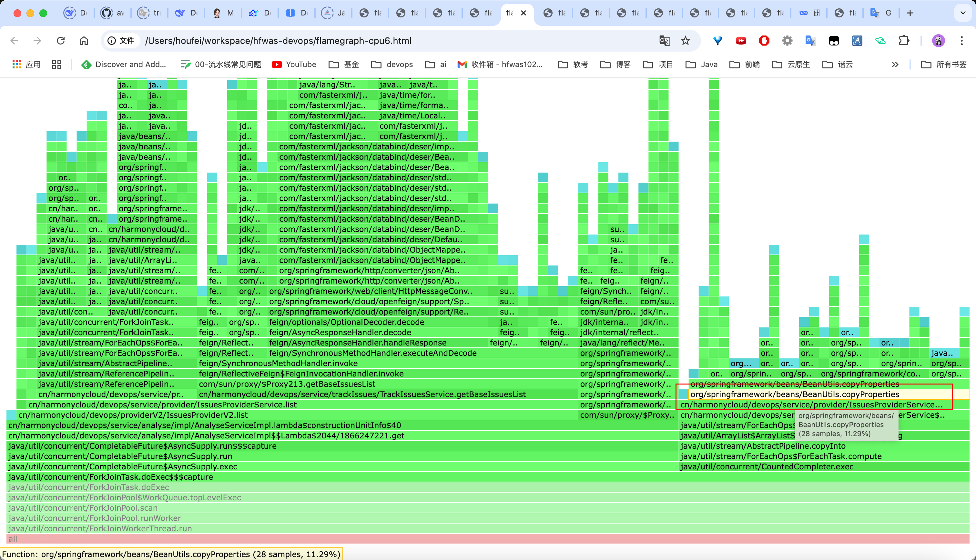976x560 pixels.
Task: Open the Extensions puzzle icon
Action: pos(904,41)
